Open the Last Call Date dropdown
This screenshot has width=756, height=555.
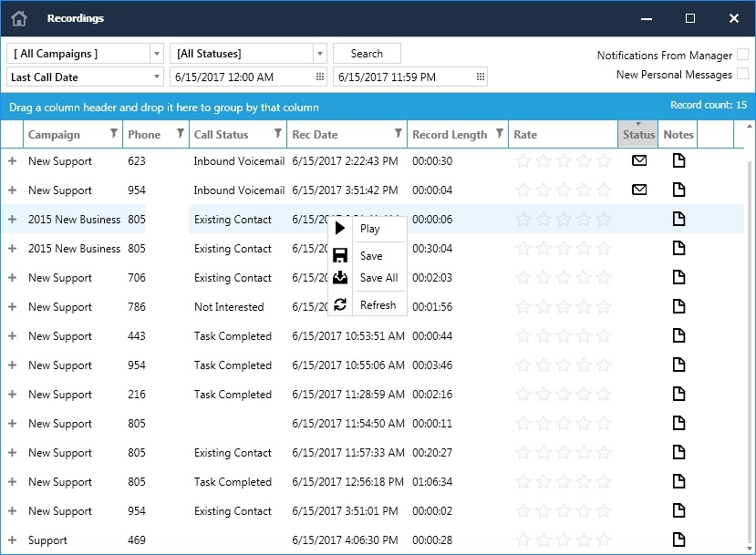coord(157,77)
